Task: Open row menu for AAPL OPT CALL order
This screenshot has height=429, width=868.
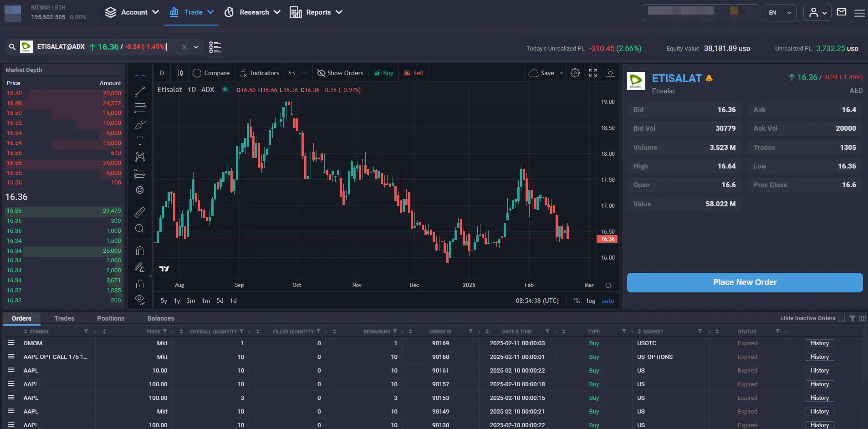Action: 11,357
